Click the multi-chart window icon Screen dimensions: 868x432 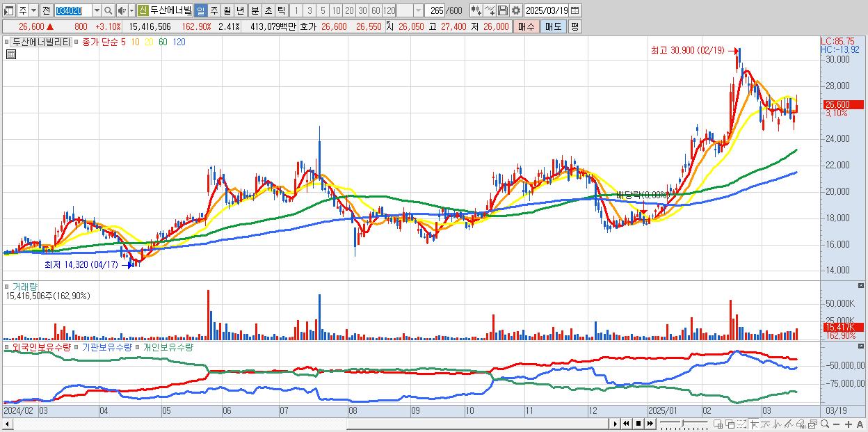coord(812,424)
